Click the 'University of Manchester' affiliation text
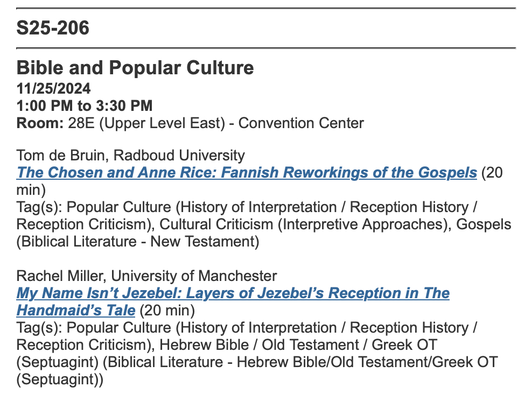This screenshot has width=532, height=394. [x=198, y=276]
